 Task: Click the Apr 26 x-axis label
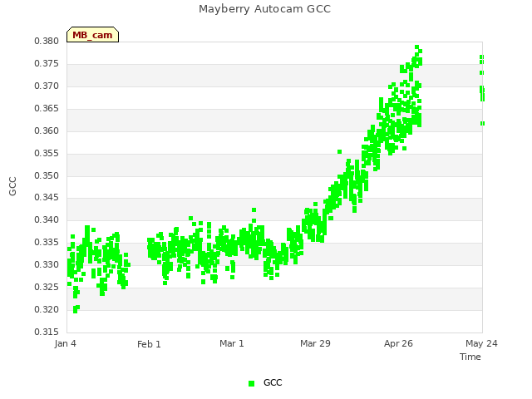point(398,343)
